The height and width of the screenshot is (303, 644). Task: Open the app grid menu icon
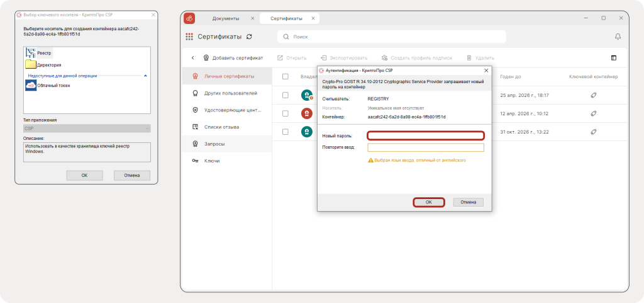click(189, 37)
